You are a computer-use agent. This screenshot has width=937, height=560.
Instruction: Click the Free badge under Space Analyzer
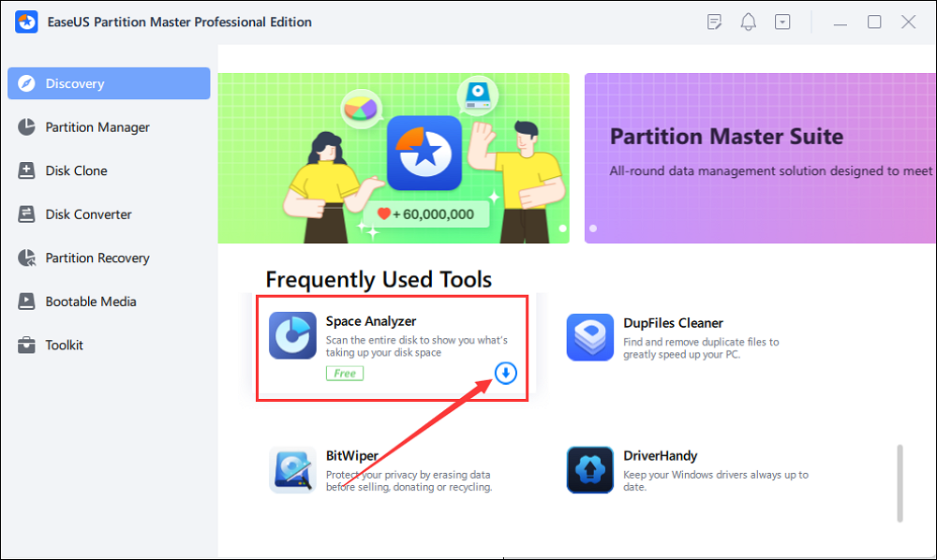[345, 373]
